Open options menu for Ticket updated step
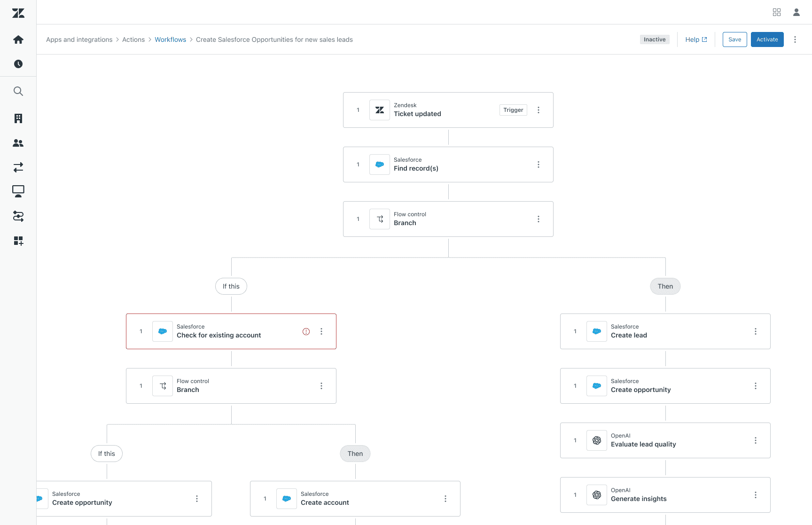The width and height of the screenshot is (812, 525). [x=539, y=110]
